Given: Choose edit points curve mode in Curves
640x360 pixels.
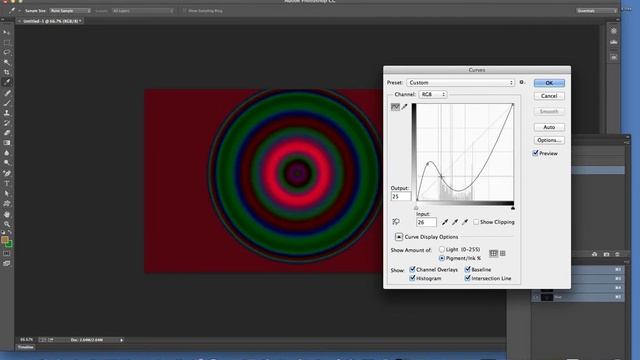Looking at the screenshot, I should (395, 107).
